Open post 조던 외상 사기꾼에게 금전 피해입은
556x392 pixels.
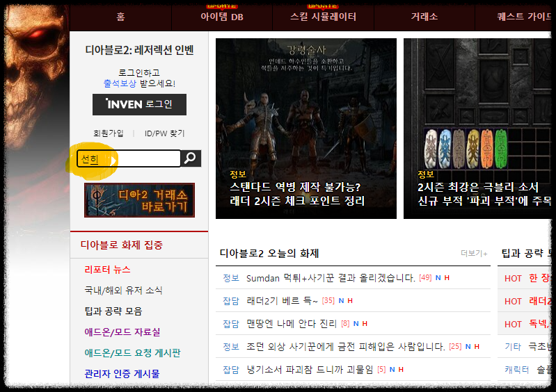click(x=345, y=347)
